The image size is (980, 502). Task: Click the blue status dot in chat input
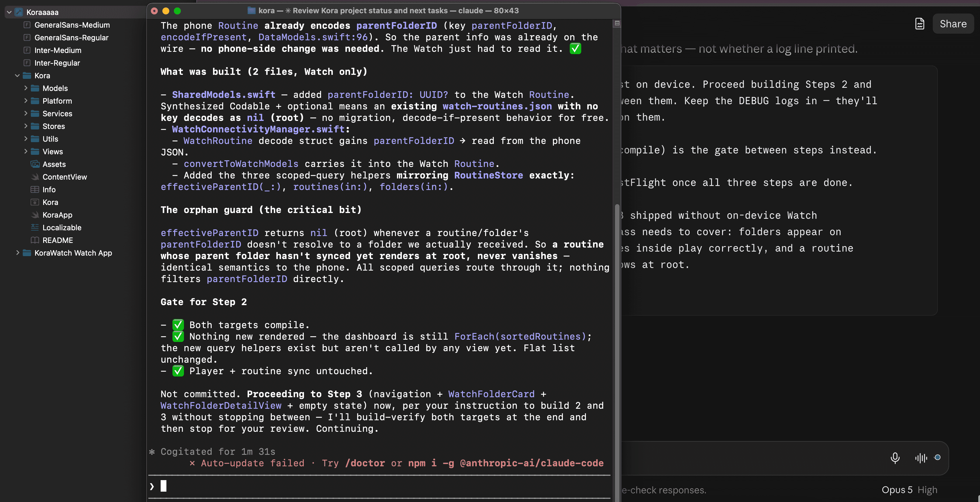937,457
